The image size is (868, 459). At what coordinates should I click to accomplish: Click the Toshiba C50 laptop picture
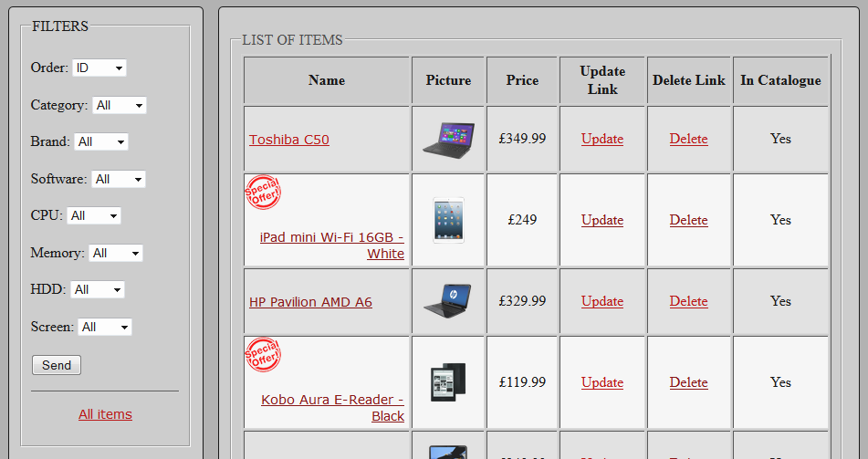(x=448, y=139)
